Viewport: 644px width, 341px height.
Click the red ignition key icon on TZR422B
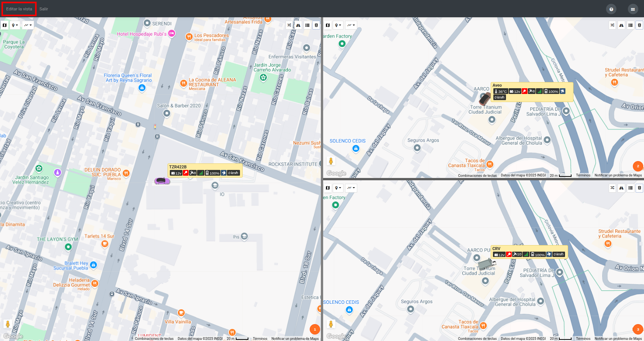coord(186,173)
